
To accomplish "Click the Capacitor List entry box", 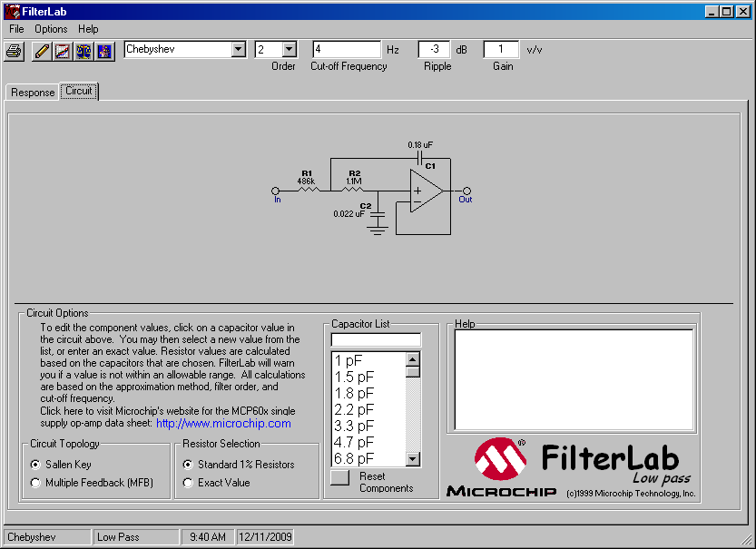I will point(376,339).
